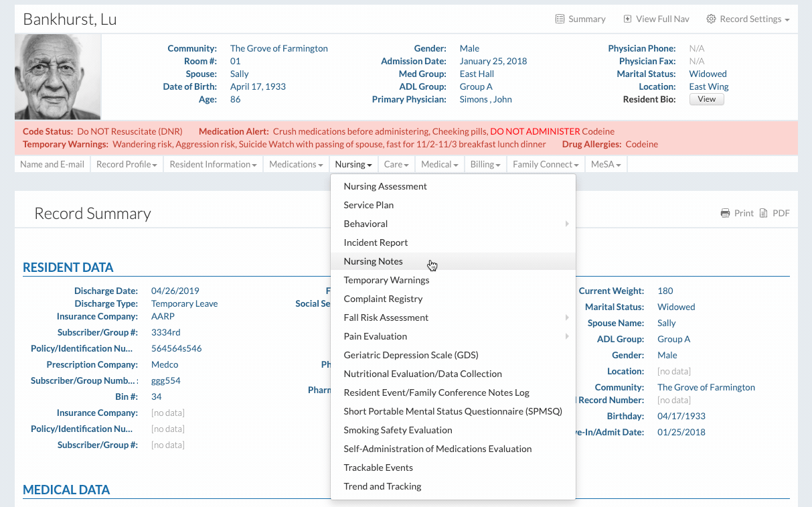Expand the Behavioral submenu arrow

pyautogui.click(x=566, y=224)
